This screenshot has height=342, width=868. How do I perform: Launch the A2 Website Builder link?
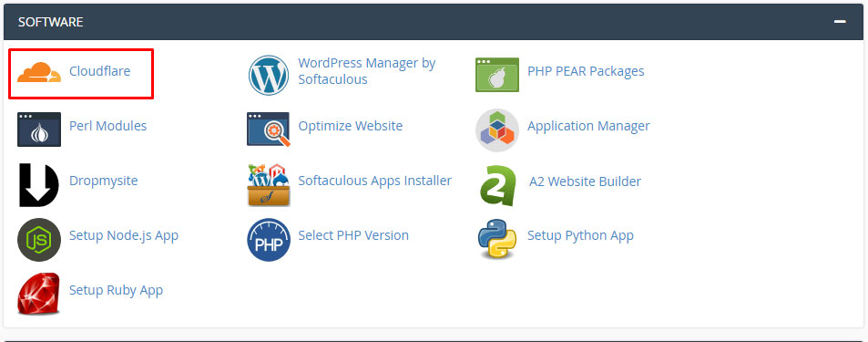(x=585, y=181)
